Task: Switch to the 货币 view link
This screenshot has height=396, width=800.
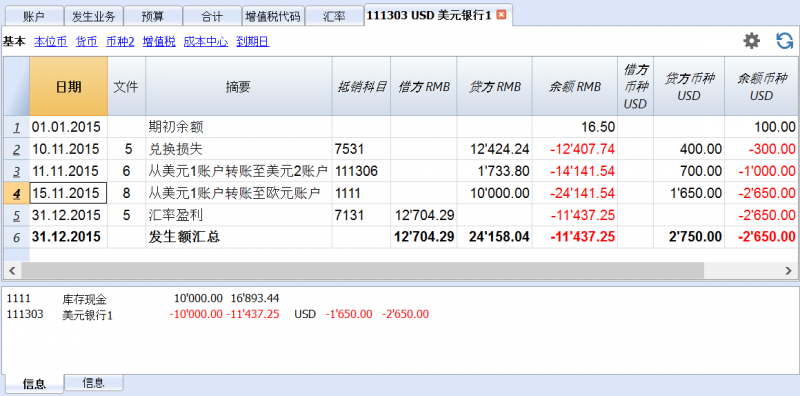Action: [86, 42]
